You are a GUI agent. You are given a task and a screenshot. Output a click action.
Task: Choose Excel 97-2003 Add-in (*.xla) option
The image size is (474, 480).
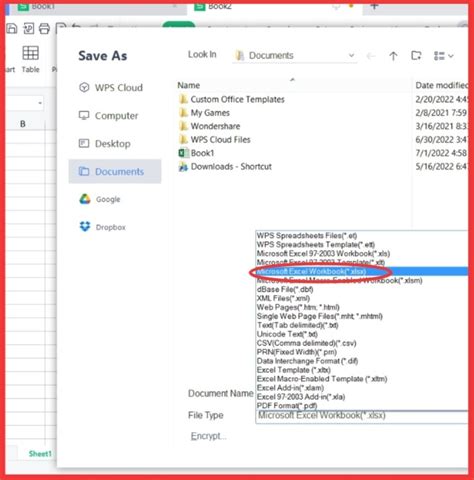point(362,397)
